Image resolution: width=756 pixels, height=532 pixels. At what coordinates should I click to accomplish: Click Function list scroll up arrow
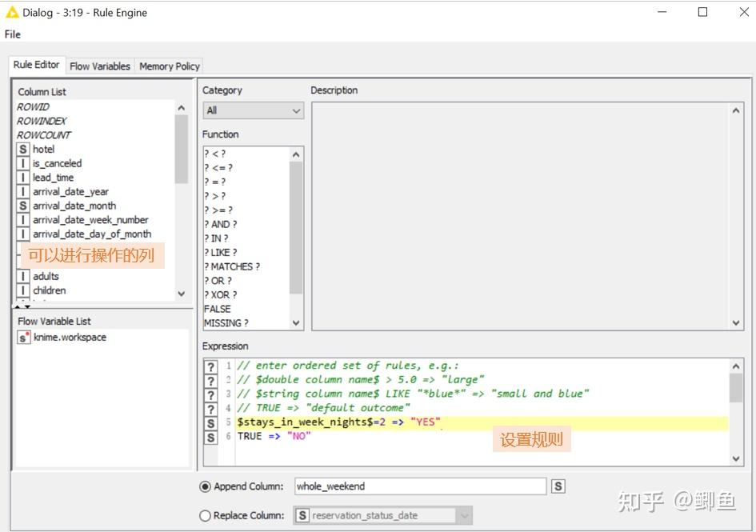296,155
